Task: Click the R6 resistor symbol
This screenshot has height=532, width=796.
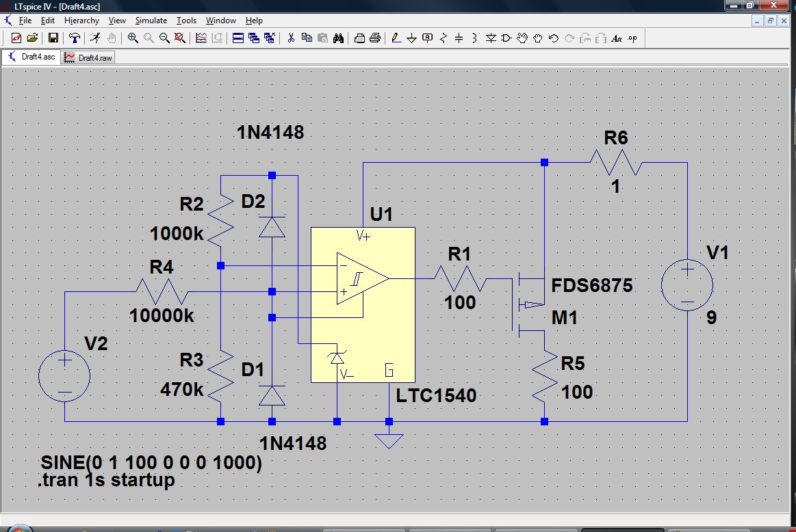Action: (x=616, y=163)
